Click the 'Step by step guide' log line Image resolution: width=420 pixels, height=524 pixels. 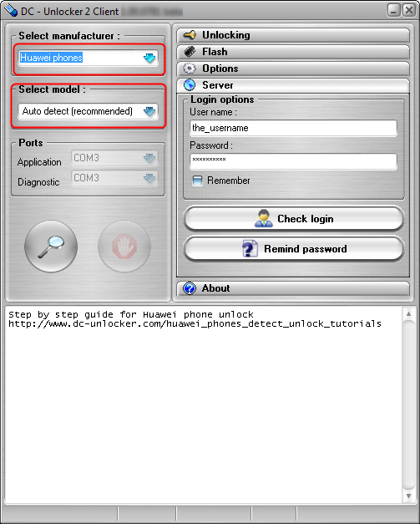[131, 314]
